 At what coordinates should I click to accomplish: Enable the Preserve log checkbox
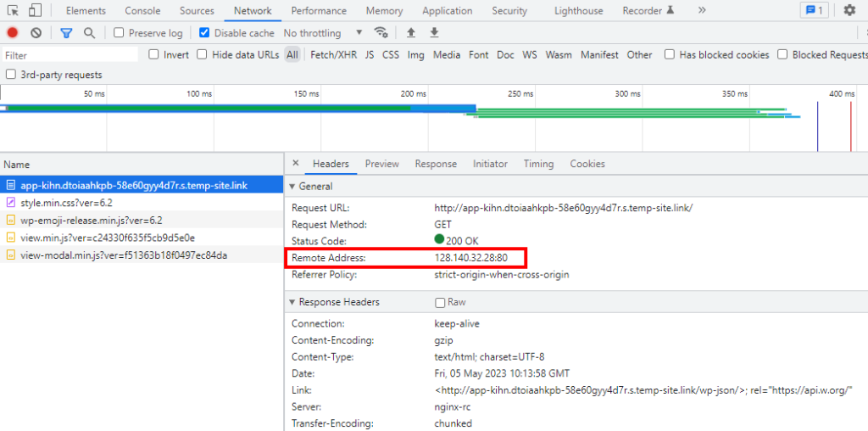tap(119, 33)
